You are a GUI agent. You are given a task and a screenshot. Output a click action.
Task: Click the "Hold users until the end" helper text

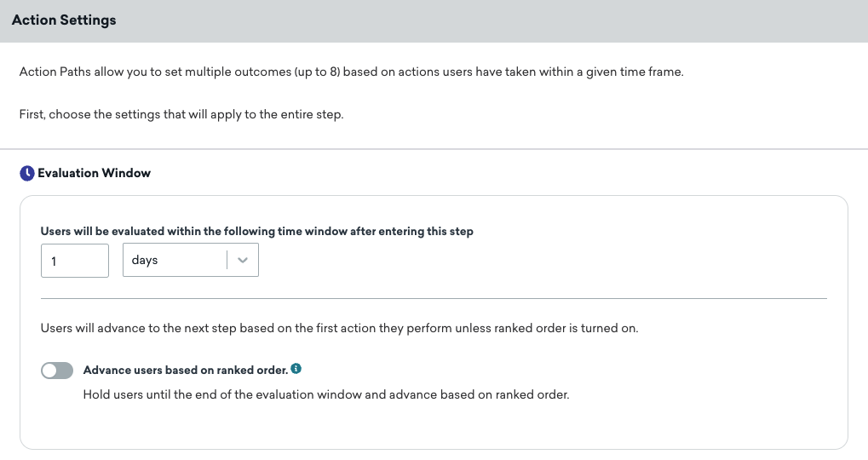tap(326, 394)
